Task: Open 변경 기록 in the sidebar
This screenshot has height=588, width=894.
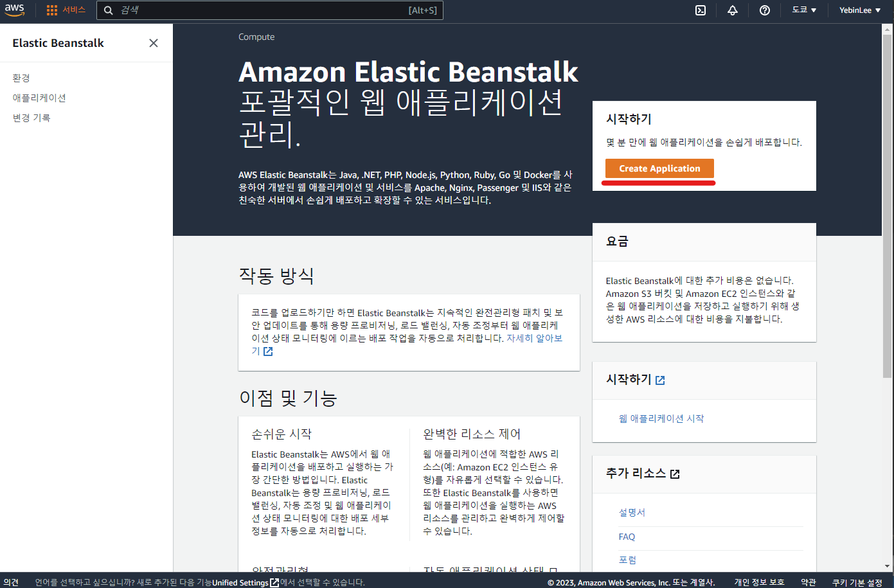Action: tap(31, 118)
